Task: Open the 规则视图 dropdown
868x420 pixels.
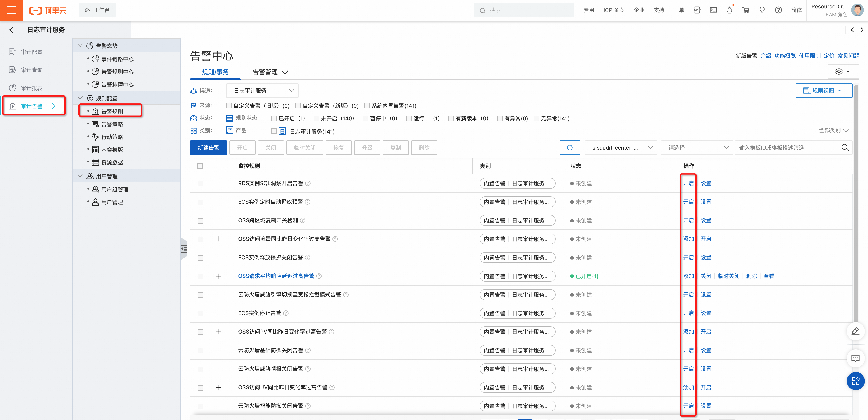Action: [823, 91]
